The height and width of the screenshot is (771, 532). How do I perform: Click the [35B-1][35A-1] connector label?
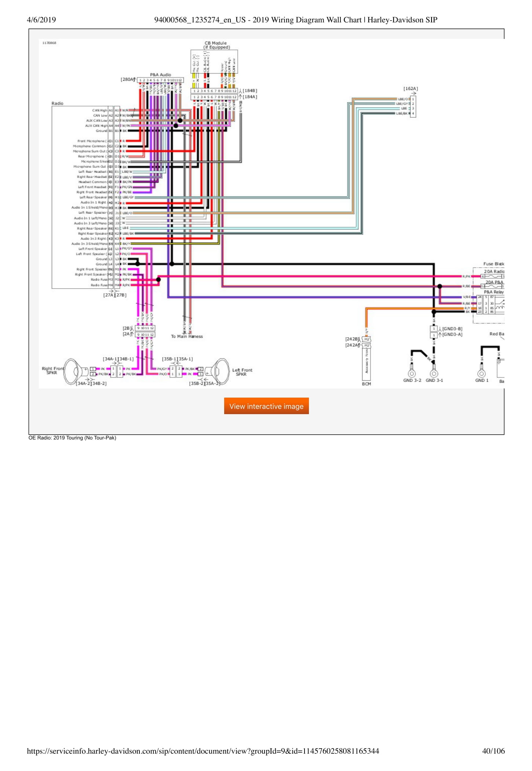[x=177, y=359]
